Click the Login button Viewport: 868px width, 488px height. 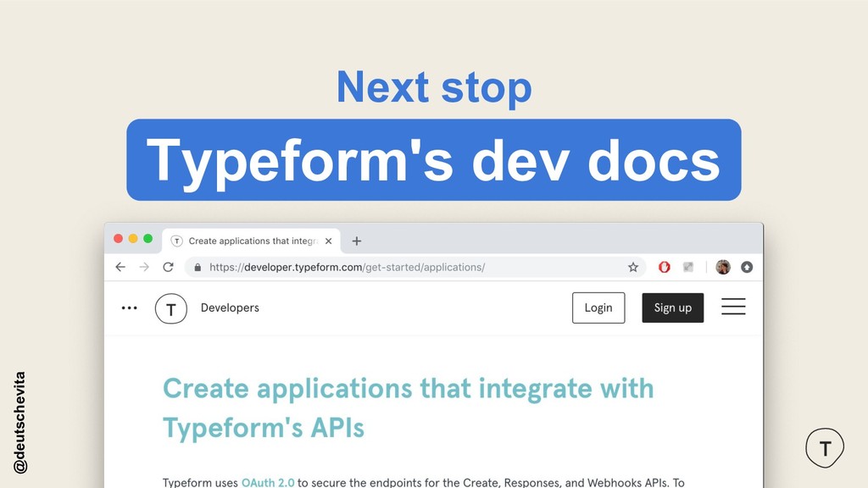[598, 308]
